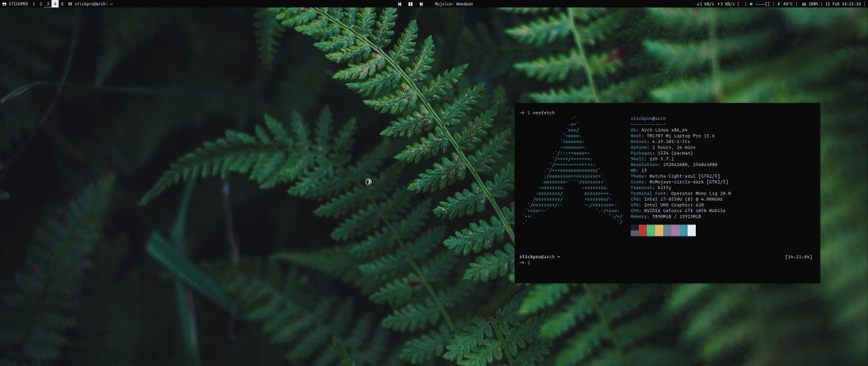Click the upload speed indicator
Viewport: 868px width, 366px height.
pos(726,4)
